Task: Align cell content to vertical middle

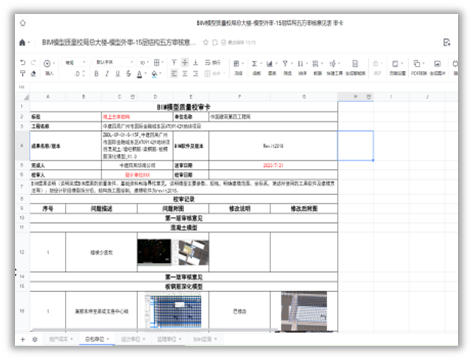Action: click(x=185, y=63)
